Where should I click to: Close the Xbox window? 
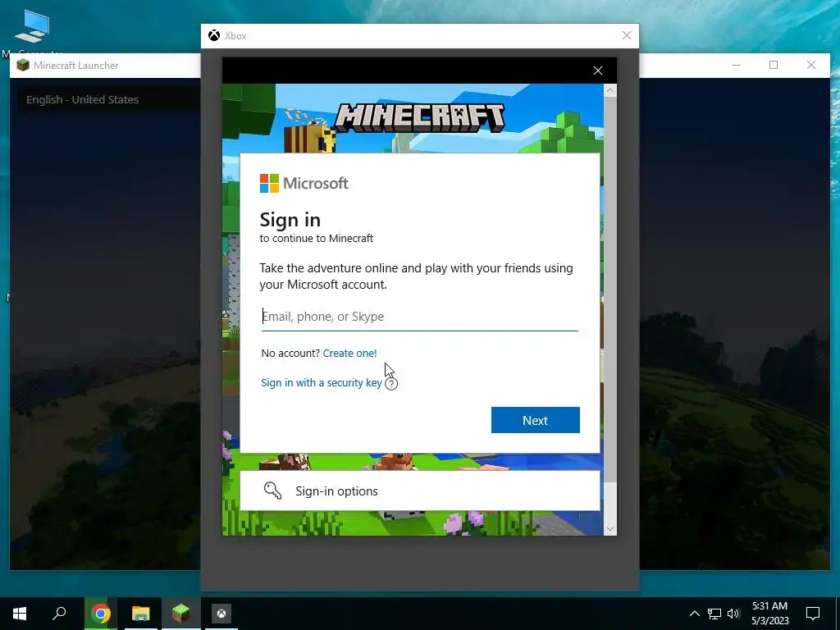coord(626,35)
